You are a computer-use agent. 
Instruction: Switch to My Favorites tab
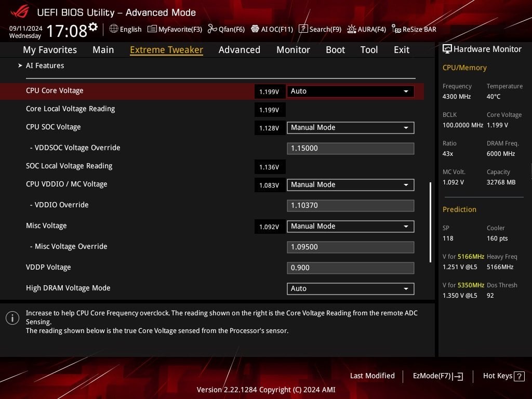click(50, 50)
